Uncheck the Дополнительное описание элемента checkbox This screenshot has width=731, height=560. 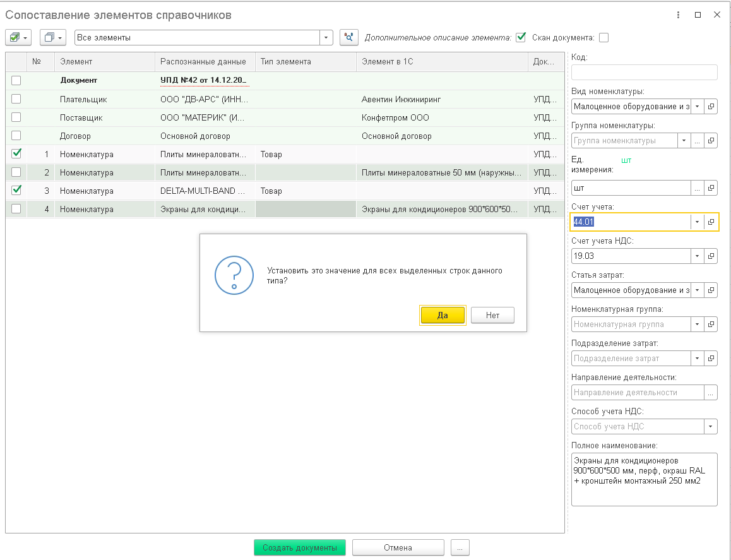(521, 37)
